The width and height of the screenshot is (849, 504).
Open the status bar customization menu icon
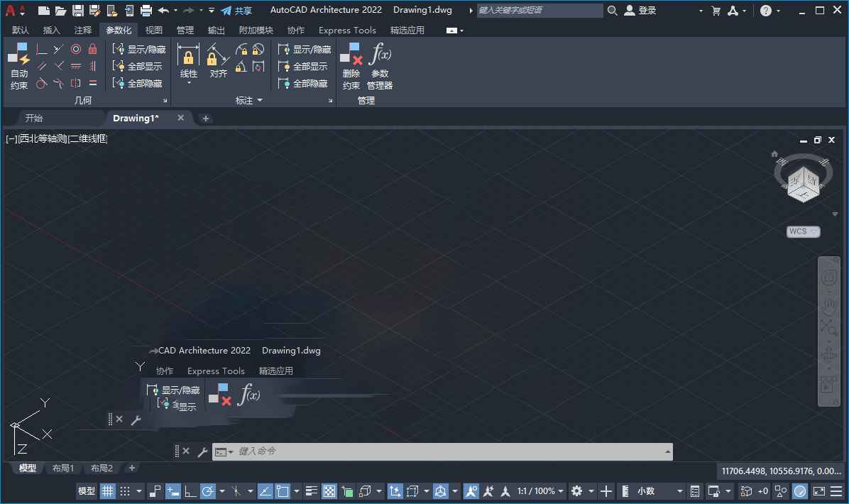tap(836, 491)
